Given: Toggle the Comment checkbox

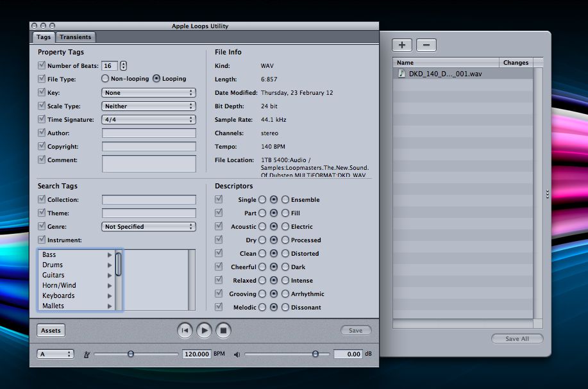Looking at the screenshot, I should (42, 160).
